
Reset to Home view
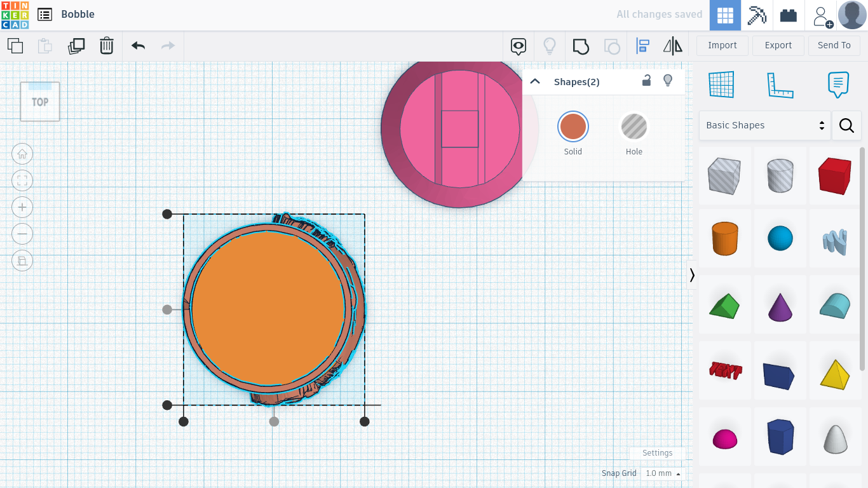click(22, 154)
